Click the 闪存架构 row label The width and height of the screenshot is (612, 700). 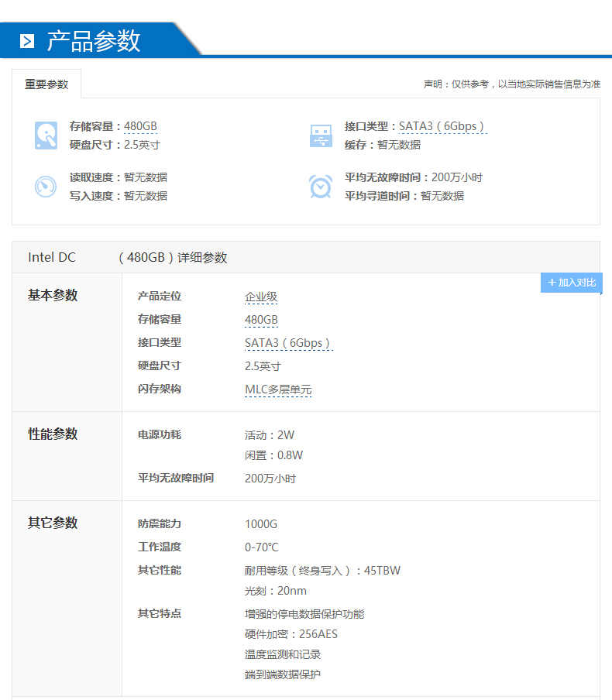coord(160,389)
